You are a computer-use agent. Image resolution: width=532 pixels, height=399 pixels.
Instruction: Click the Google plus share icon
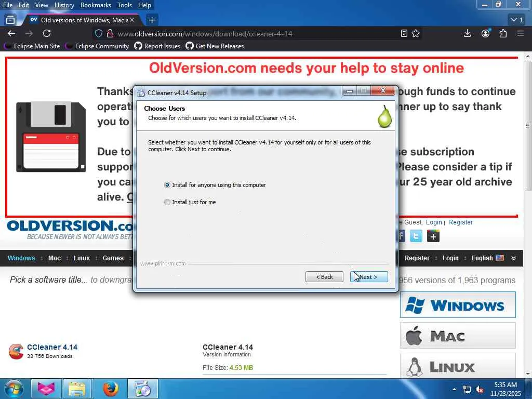433,236
